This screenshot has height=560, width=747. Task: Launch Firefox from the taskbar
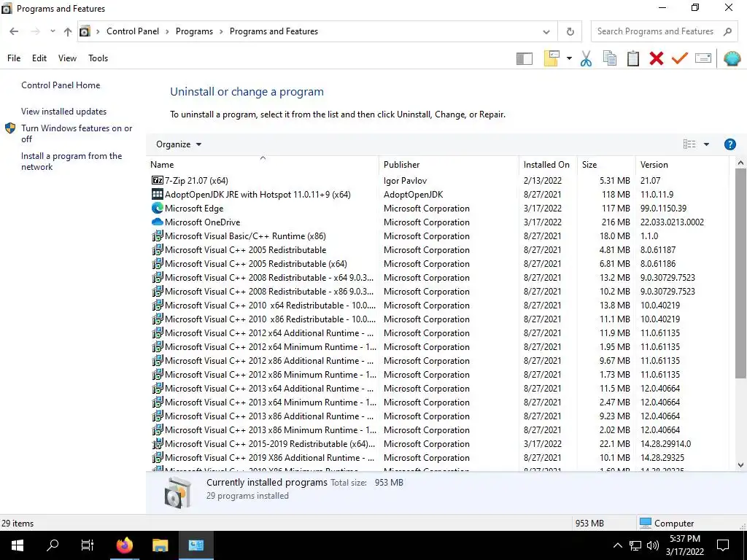tap(125, 545)
